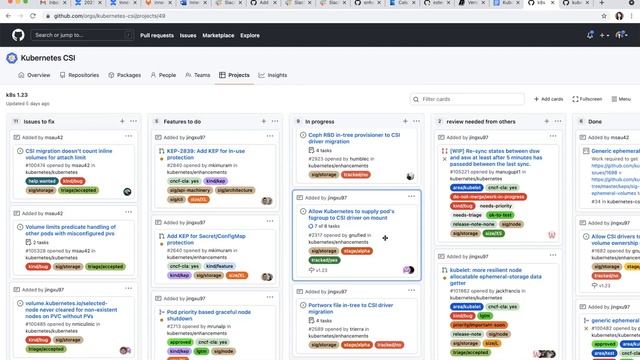Viewport: 640px width, 360px height.
Task: Click assignee avatar on Ceph RBD card
Action: point(410,176)
